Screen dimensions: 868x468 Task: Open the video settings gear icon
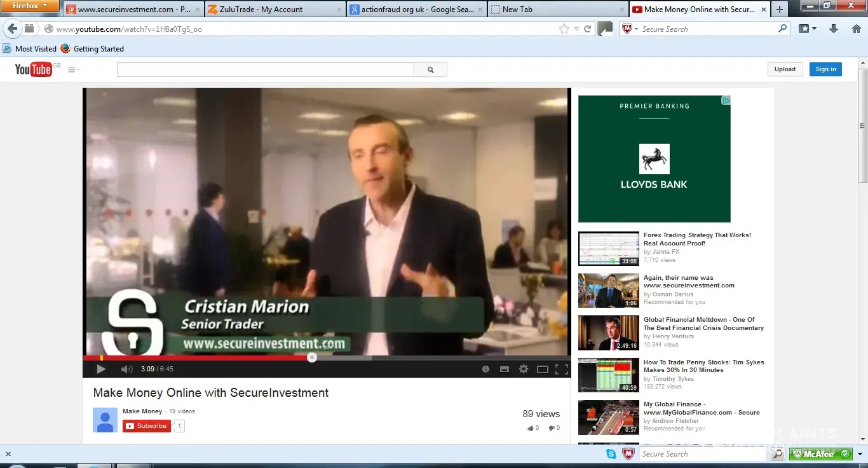pyautogui.click(x=524, y=369)
